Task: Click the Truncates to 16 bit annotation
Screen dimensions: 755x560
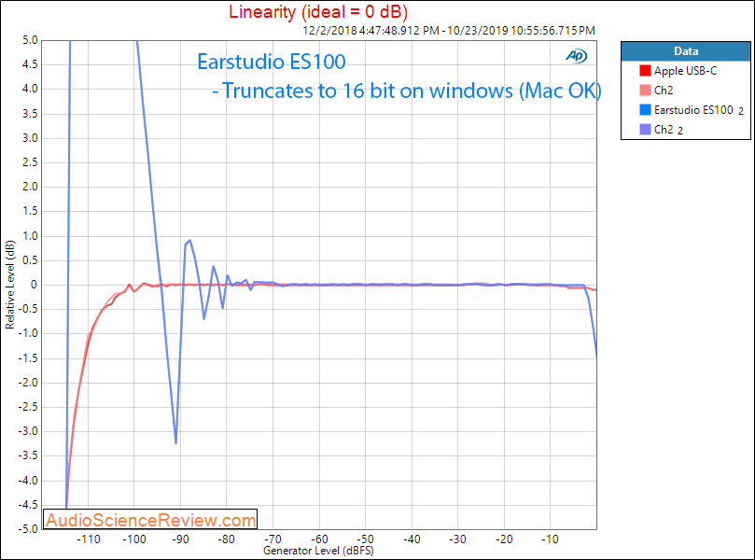Action: (x=407, y=91)
